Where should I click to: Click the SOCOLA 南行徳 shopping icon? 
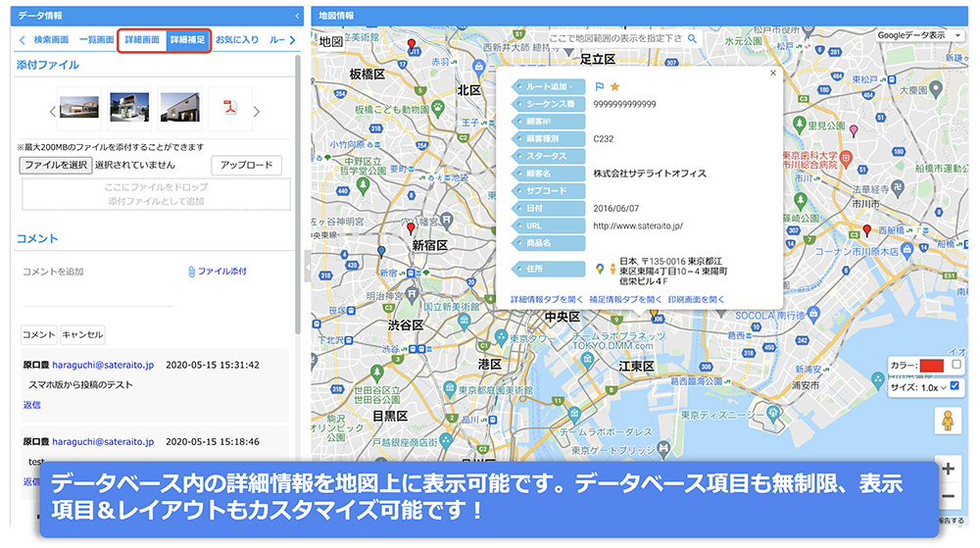813,313
